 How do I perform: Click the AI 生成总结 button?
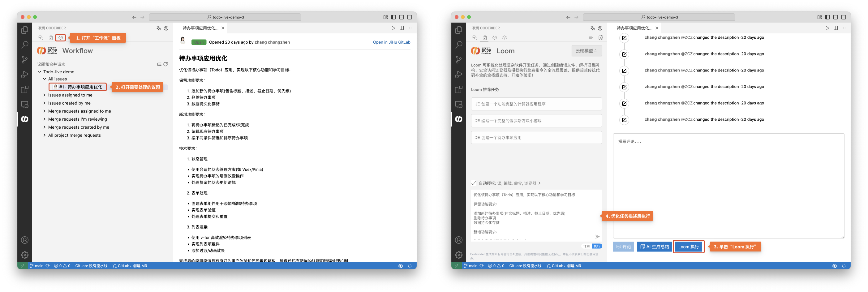click(x=654, y=247)
